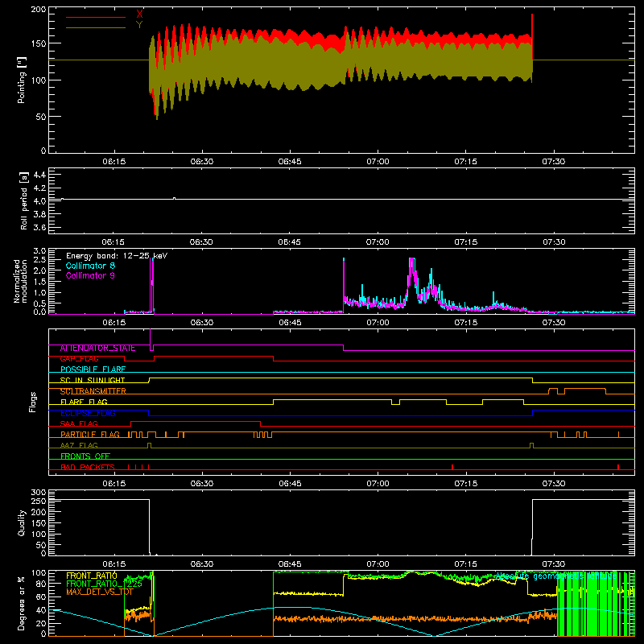
Task: Click the Quality axis title
Action: [x=22, y=522]
